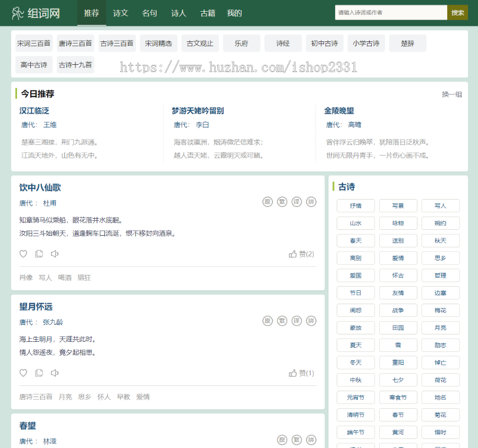Switch 饮中八仙歌 to traditional characters (繁)
478x448 pixels.
(282, 202)
